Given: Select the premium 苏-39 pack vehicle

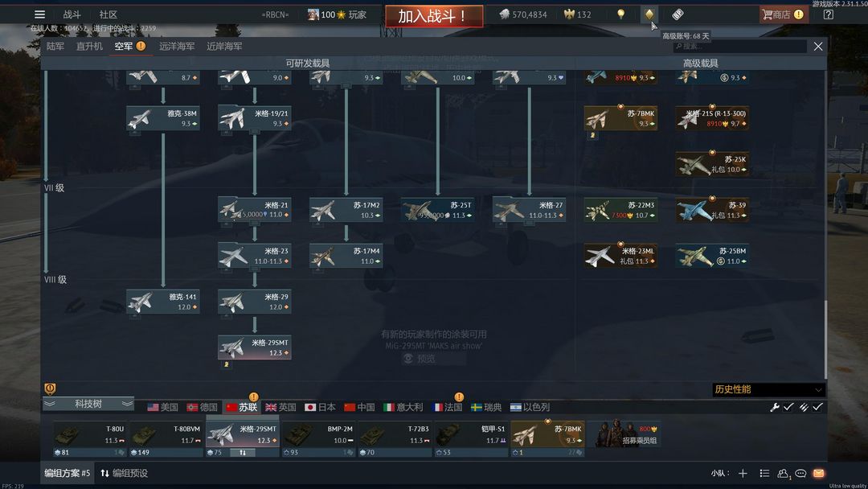Looking at the screenshot, I should pyautogui.click(x=712, y=210).
